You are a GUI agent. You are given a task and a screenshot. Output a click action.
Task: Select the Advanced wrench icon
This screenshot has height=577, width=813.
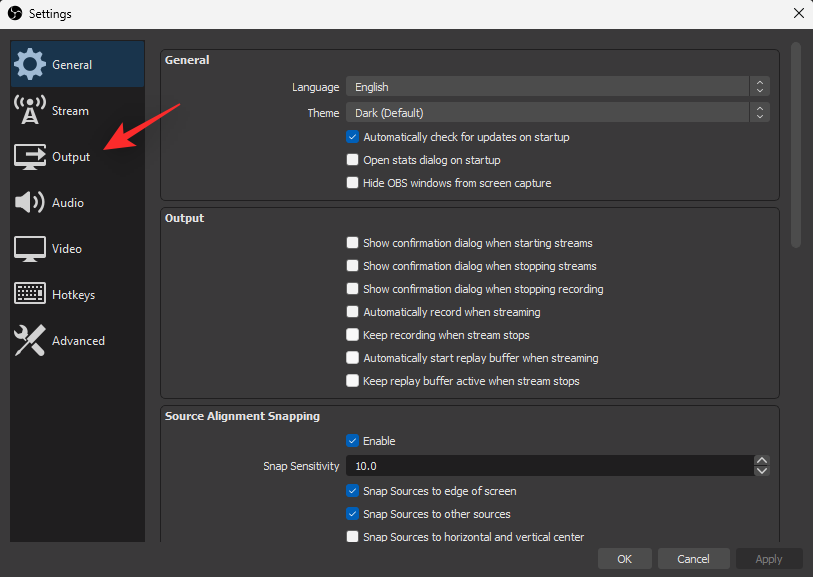pos(32,340)
